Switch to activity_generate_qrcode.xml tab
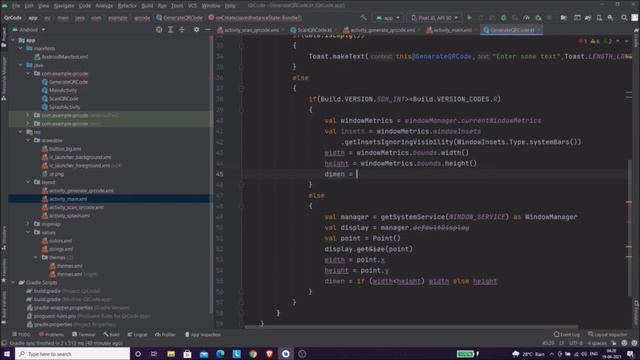This screenshot has width=640, height=360. [380, 30]
